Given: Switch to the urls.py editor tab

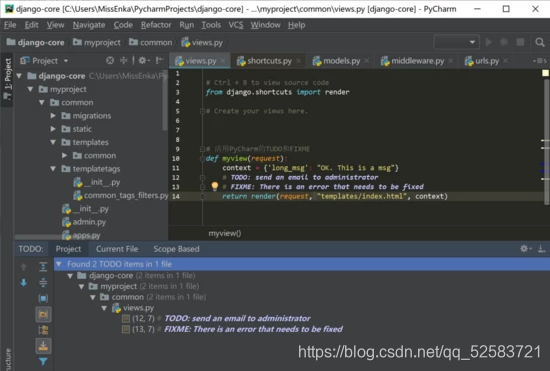Looking at the screenshot, I should coord(487,61).
